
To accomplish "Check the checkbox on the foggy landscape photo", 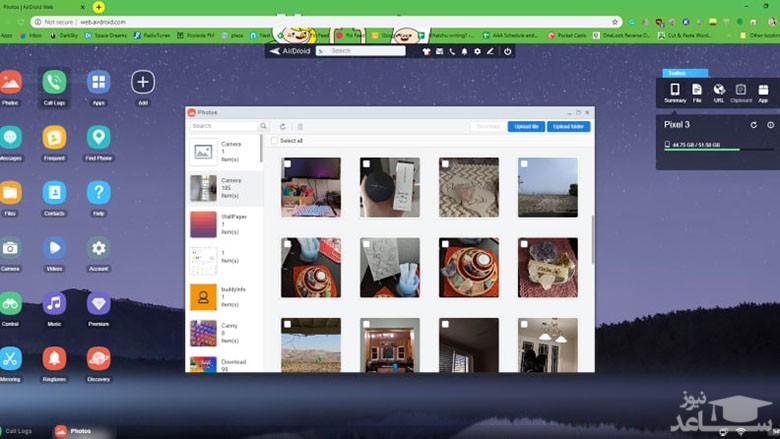I will point(524,163).
